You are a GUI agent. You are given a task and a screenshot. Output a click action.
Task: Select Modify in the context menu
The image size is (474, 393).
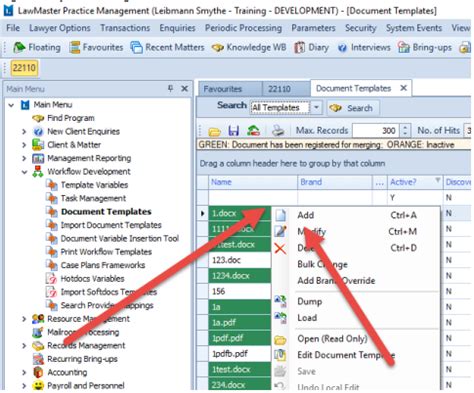coord(356,231)
